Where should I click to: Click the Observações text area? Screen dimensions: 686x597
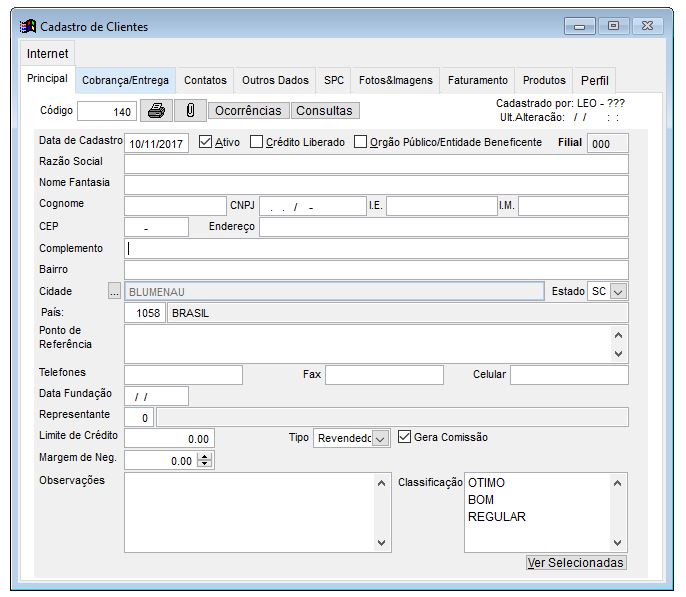click(x=249, y=512)
